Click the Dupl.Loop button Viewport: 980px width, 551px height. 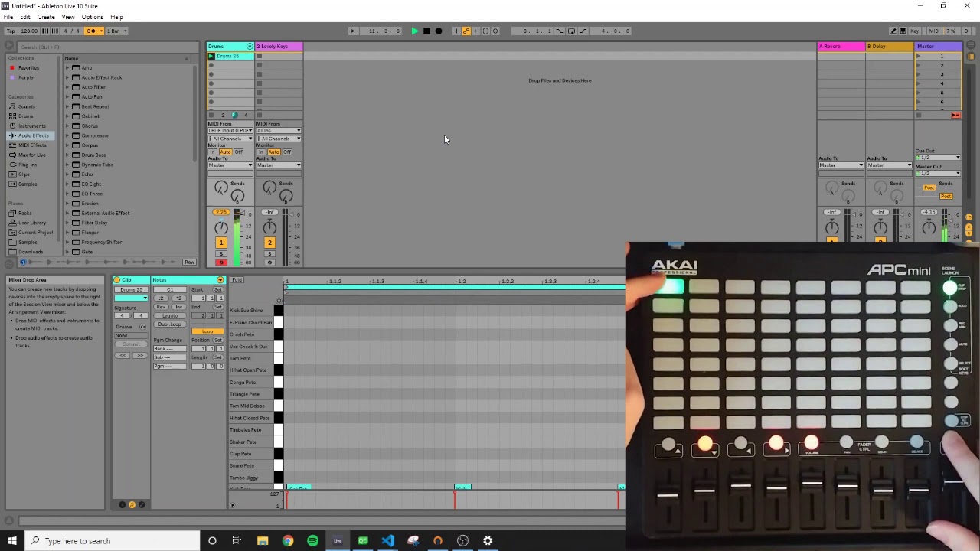point(169,324)
